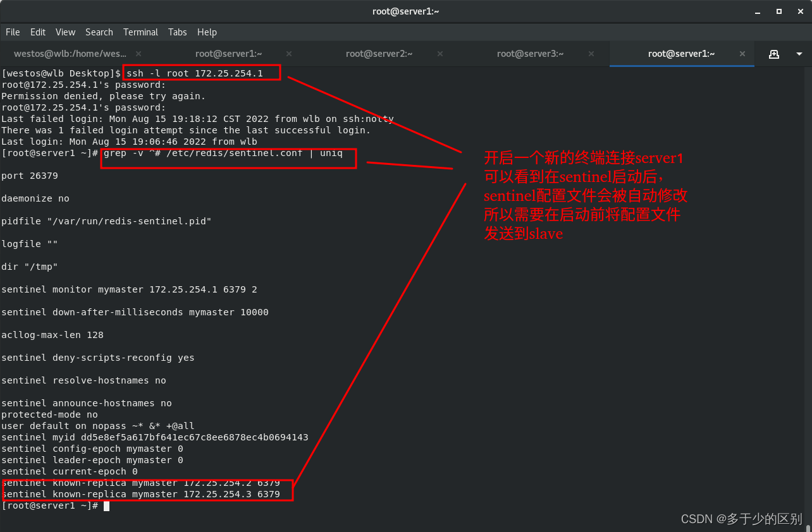This screenshot has height=532, width=812.
Task: Select the active last root@server1 tab
Action: 682,54
